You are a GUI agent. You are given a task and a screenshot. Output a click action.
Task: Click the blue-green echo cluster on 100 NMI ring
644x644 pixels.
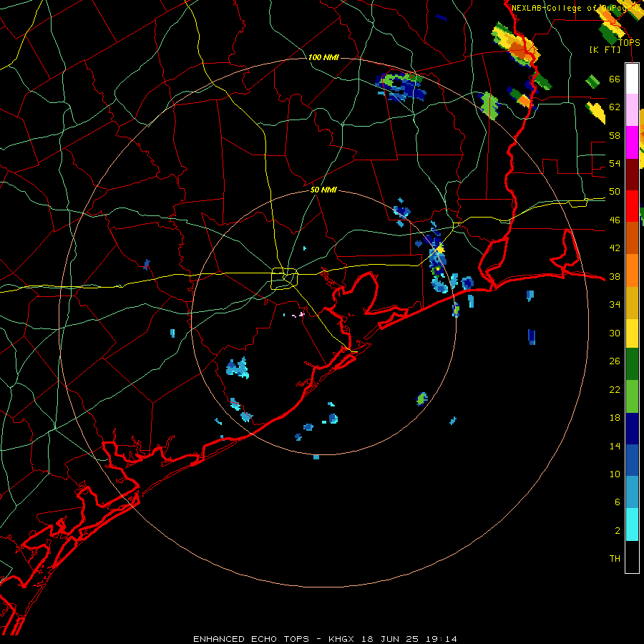pos(400,87)
